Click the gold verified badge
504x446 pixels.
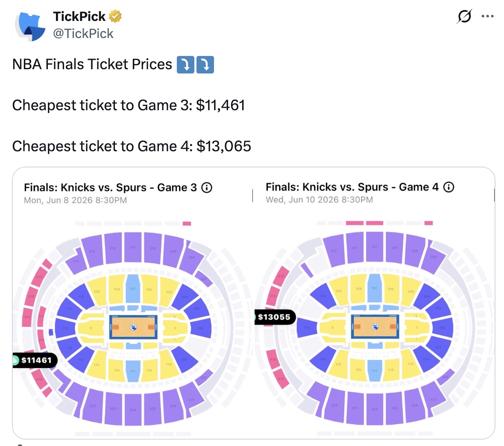(x=115, y=16)
